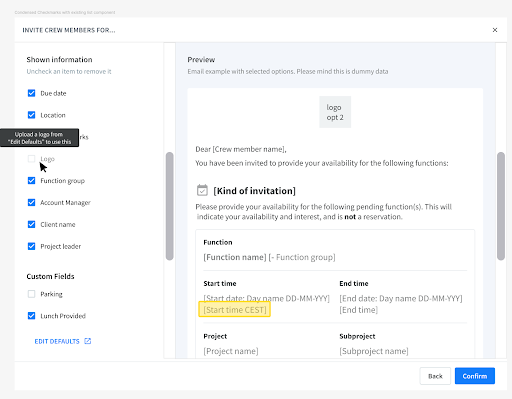Image resolution: width=512 pixels, height=399 pixels.
Task: Uncheck the Location checkbox
Action: click(x=31, y=115)
